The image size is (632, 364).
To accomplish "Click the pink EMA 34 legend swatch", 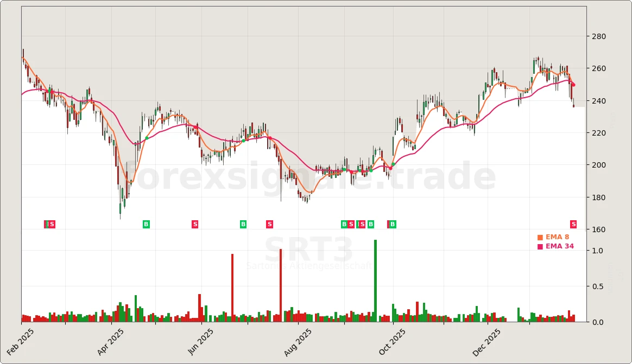I will click(539, 245).
